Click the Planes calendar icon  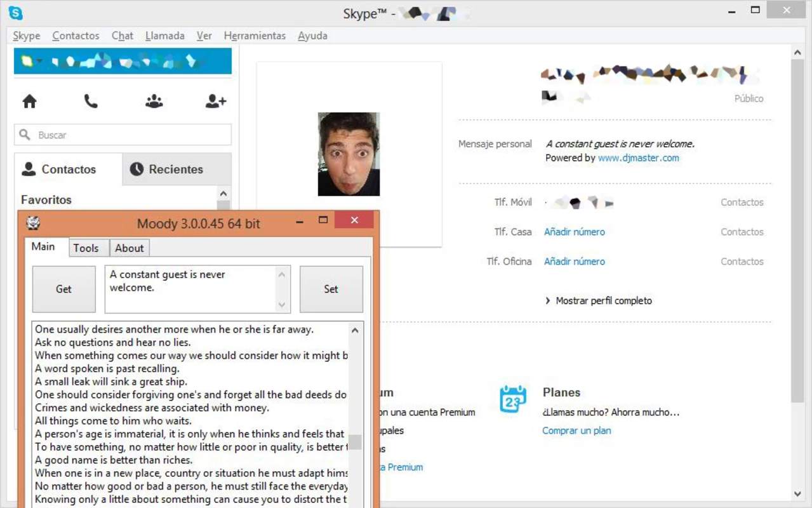tap(513, 399)
